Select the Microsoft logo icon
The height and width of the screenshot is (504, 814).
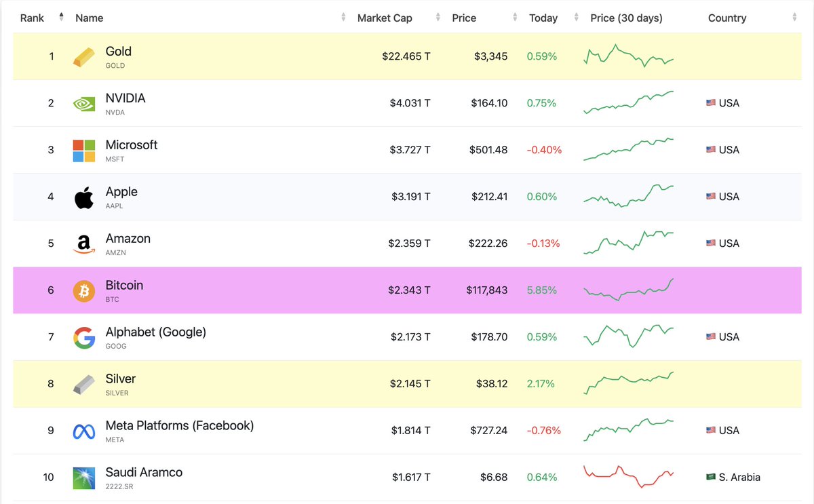coord(83,149)
